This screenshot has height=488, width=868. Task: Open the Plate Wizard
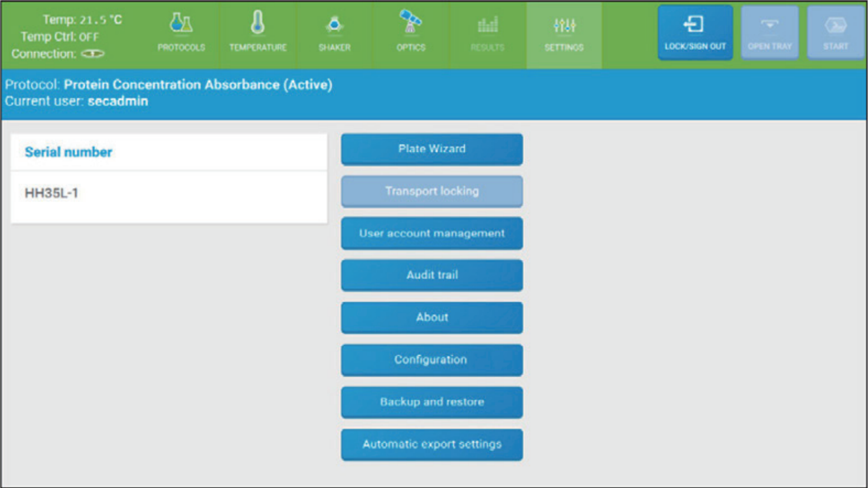[x=431, y=149]
